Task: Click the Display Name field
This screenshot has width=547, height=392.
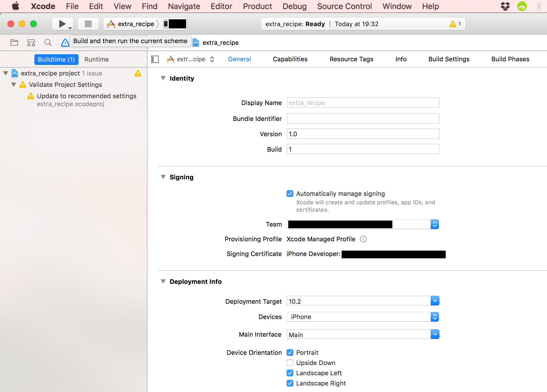Action: pyautogui.click(x=363, y=102)
